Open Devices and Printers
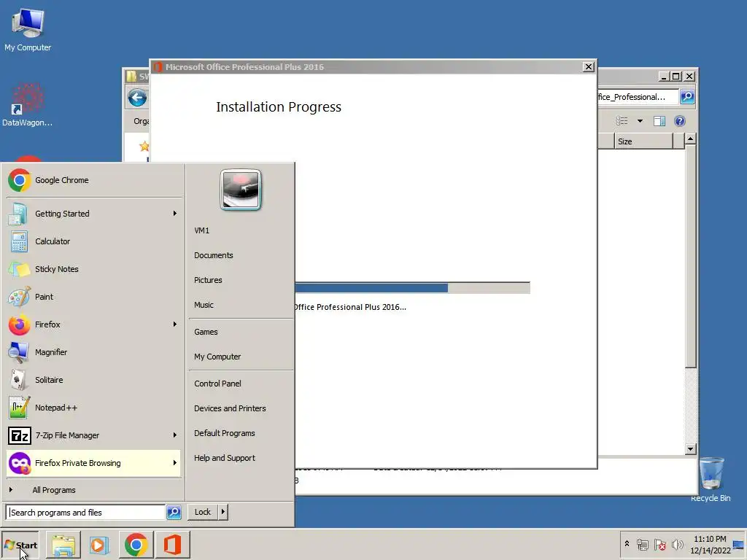 (230, 408)
